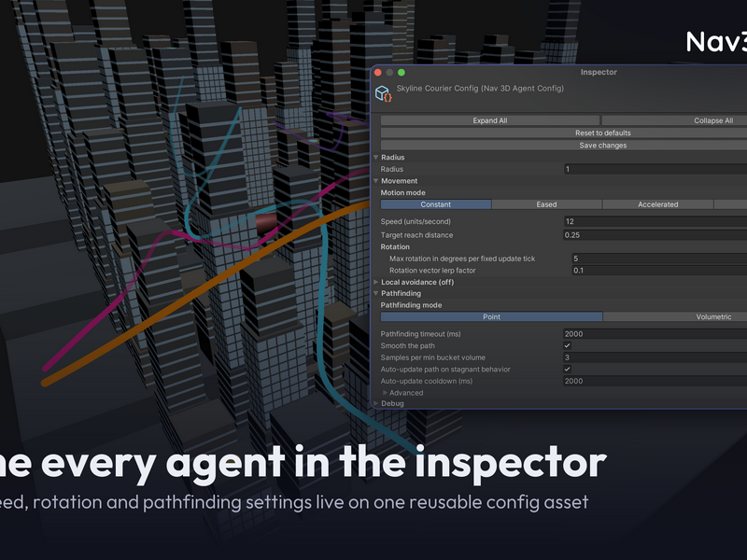
Task: Toggle the Smooth the path checkbox
Action: pos(567,345)
